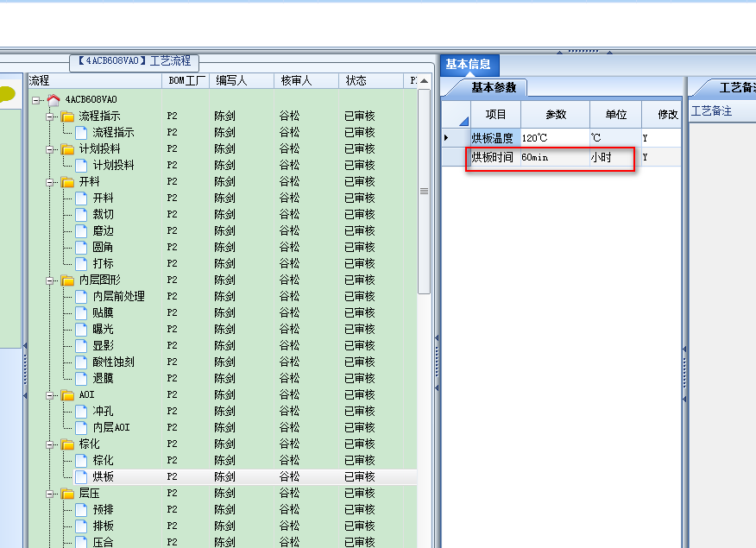Click the home icon beside 4ACB608VA0
This screenshot has width=756, height=548.
54,100
